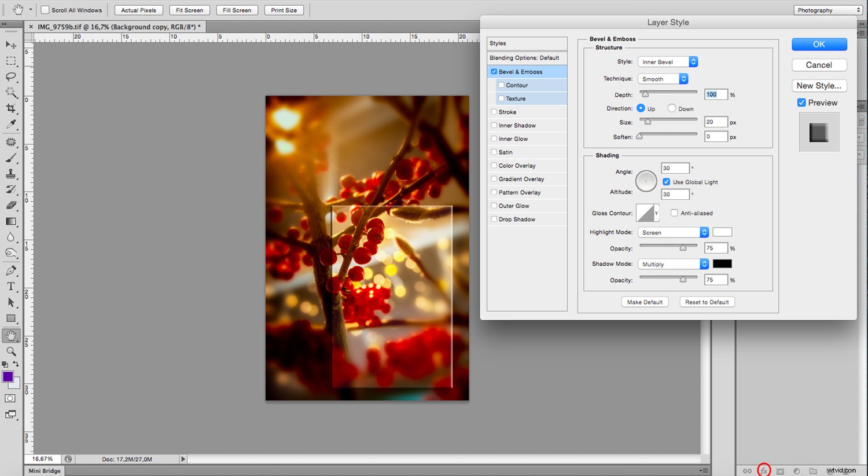Image resolution: width=868 pixels, height=476 pixels.
Task: Open the Photography workspace dropdown
Action: pyautogui.click(x=827, y=10)
